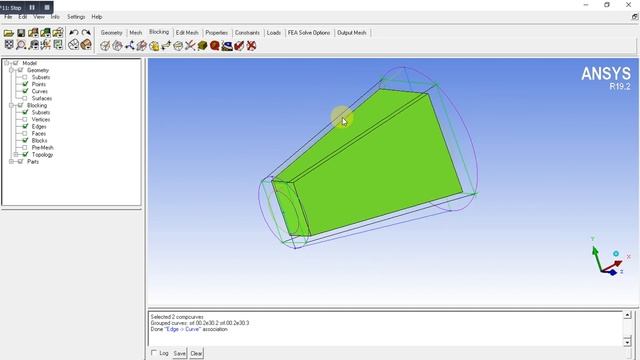The image size is (640, 360).
Task: Expand the Parts tree node
Action: tap(11, 162)
